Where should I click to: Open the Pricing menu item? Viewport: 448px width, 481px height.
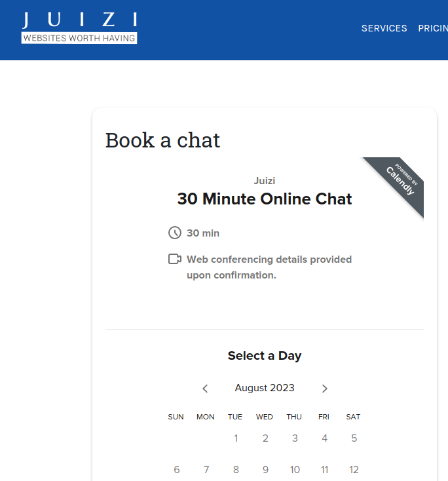pyautogui.click(x=433, y=28)
